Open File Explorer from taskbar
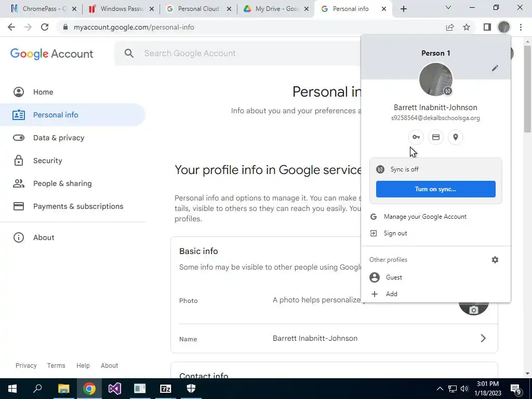The image size is (532, 399). [63, 389]
